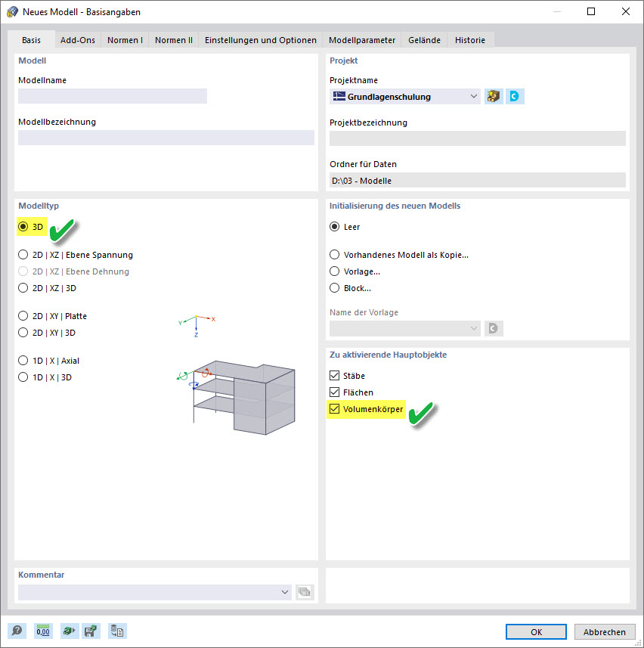
Task: Choose Vorhandenes Modell als Kopie option
Action: [x=335, y=255]
